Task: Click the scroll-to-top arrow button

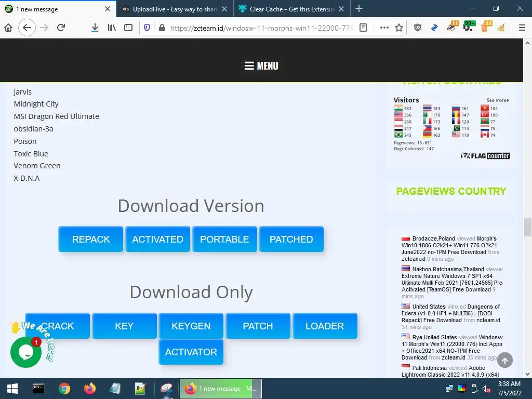Action: click(505, 361)
